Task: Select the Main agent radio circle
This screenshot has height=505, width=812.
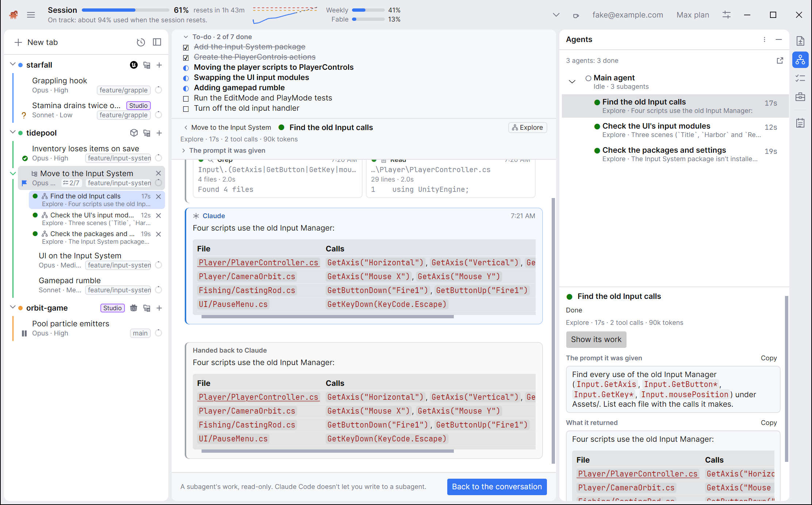Action: tap(588, 78)
